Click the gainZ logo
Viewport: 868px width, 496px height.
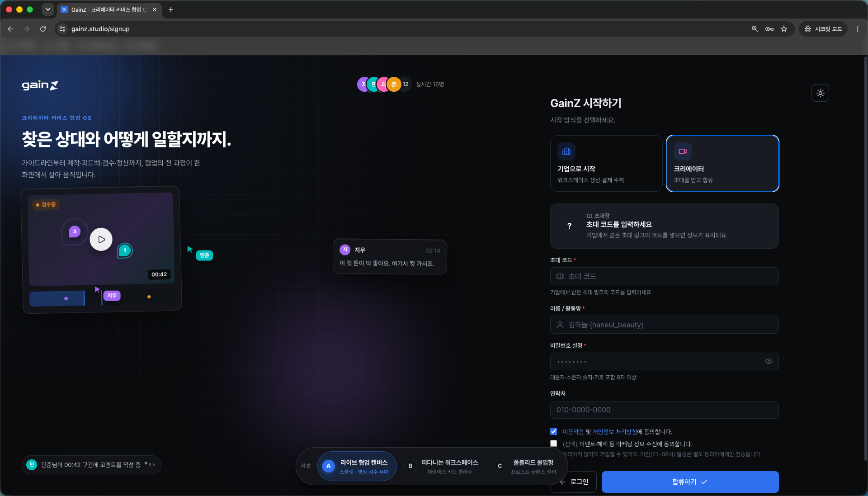pyautogui.click(x=40, y=85)
